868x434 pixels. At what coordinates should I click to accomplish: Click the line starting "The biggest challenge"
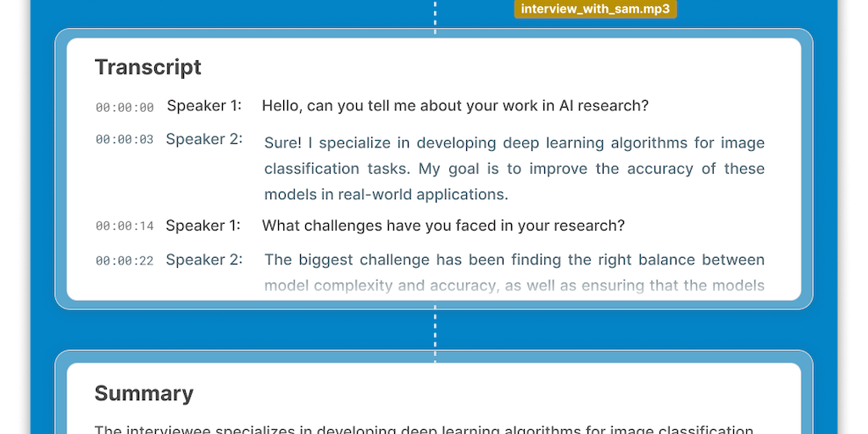(x=515, y=259)
